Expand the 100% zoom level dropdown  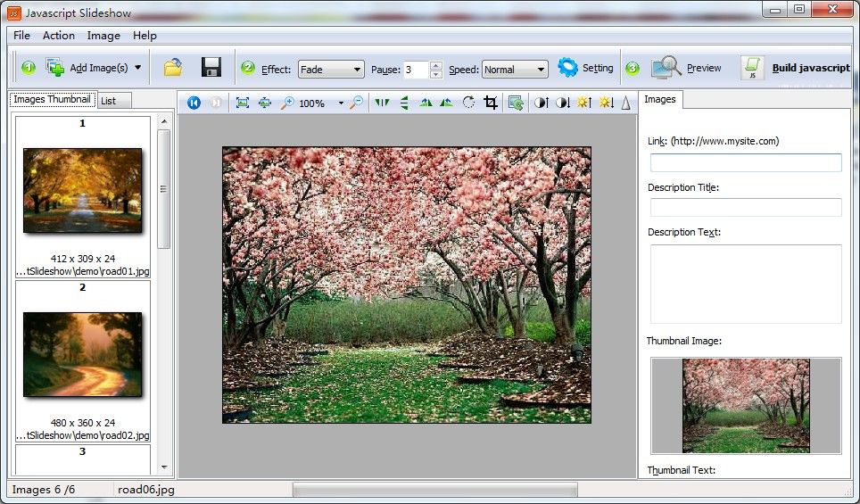(341, 103)
